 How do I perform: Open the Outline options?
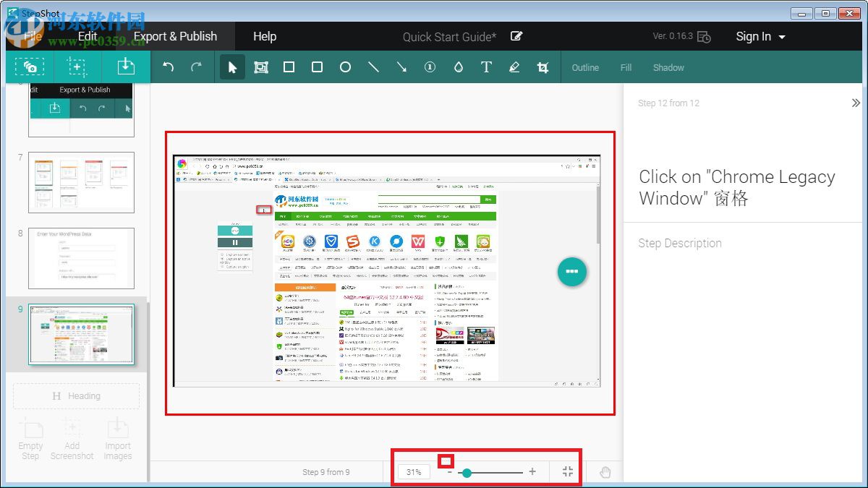point(585,67)
